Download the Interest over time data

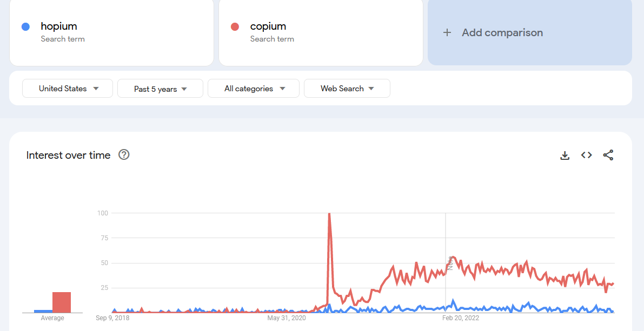565,156
